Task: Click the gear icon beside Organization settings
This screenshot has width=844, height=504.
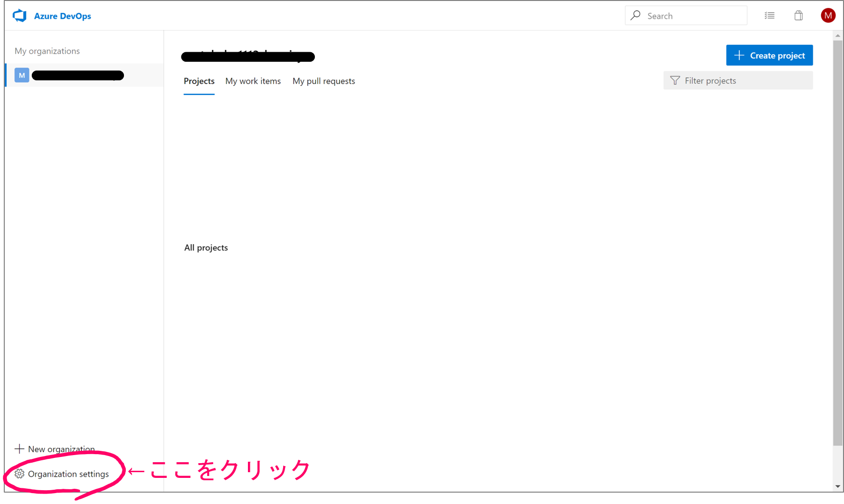Action: pos(19,474)
